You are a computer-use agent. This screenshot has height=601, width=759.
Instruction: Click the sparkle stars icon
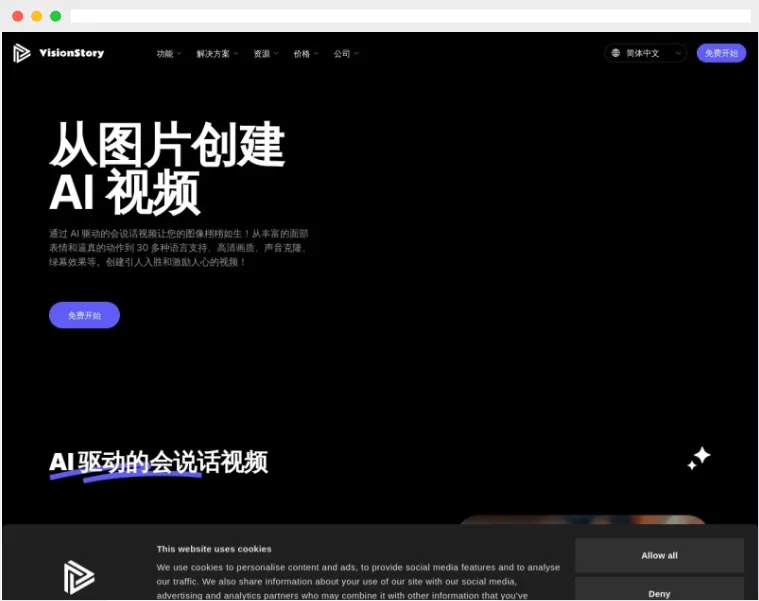point(698,458)
